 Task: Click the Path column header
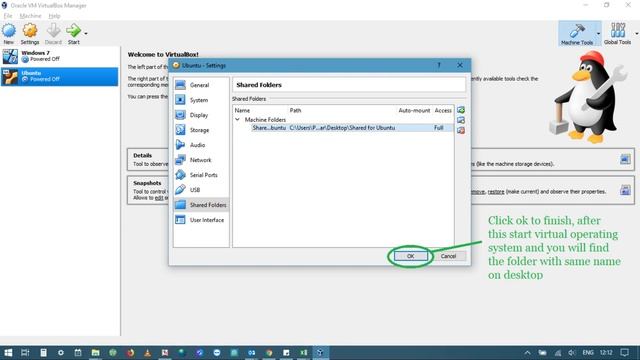pyautogui.click(x=295, y=111)
